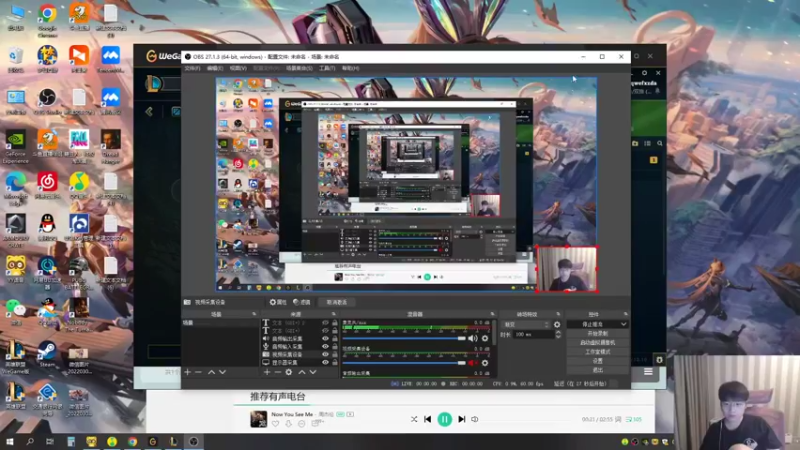
Task: Click 退出 button in OBS controls
Action: 597,370
